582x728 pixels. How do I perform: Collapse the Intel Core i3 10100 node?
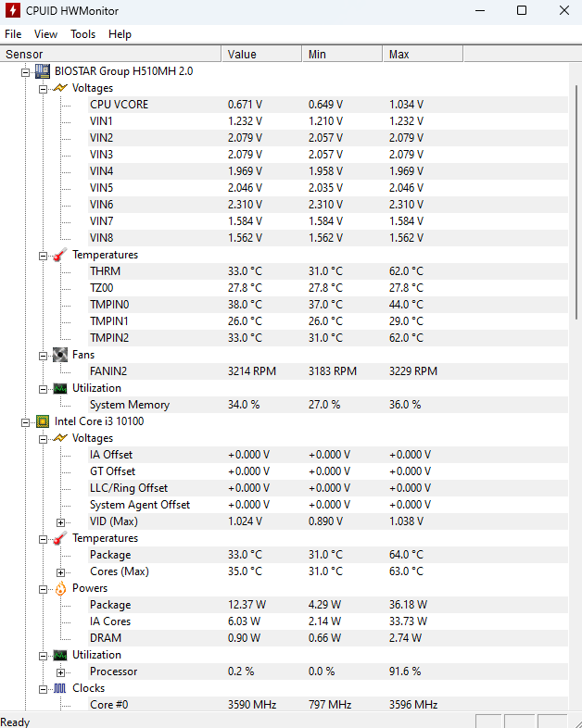point(26,422)
